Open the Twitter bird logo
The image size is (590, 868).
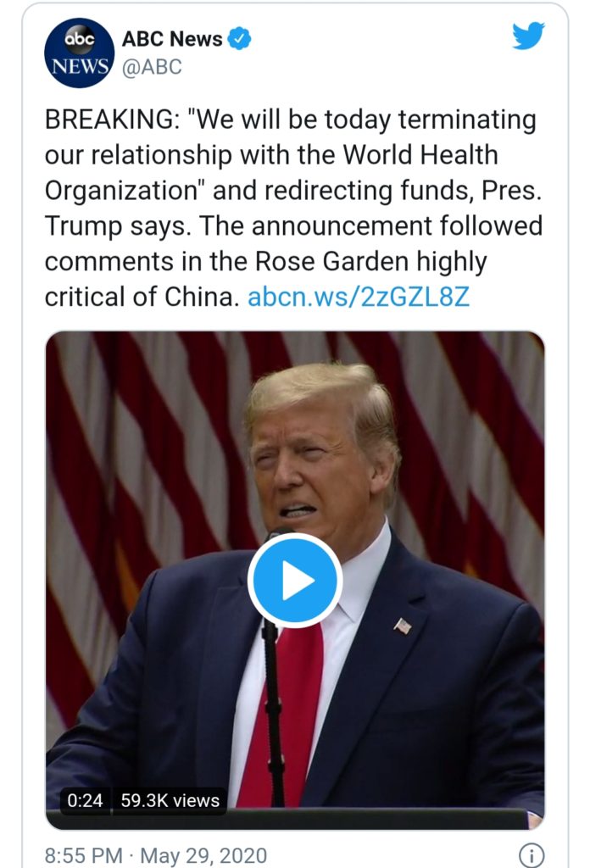(x=528, y=36)
